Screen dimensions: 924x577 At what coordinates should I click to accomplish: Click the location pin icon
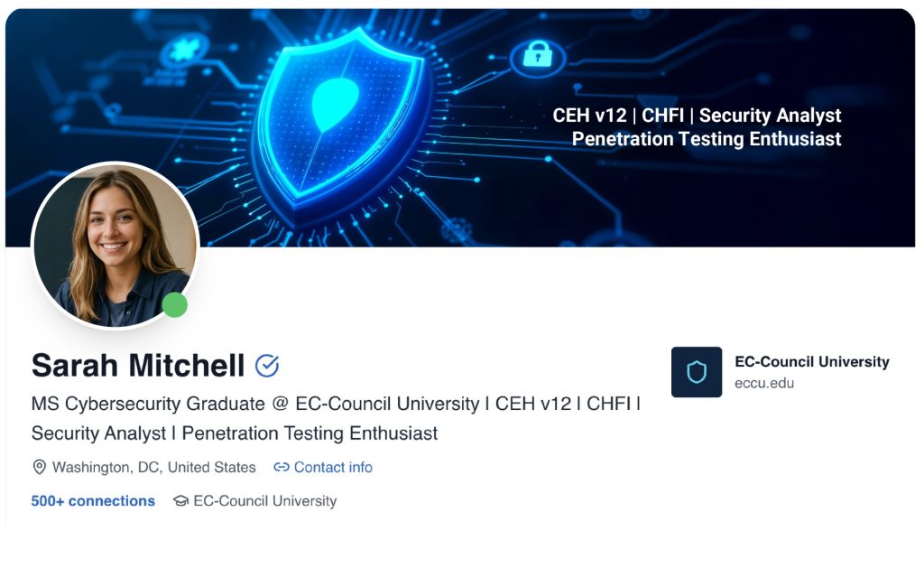point(39,468)
